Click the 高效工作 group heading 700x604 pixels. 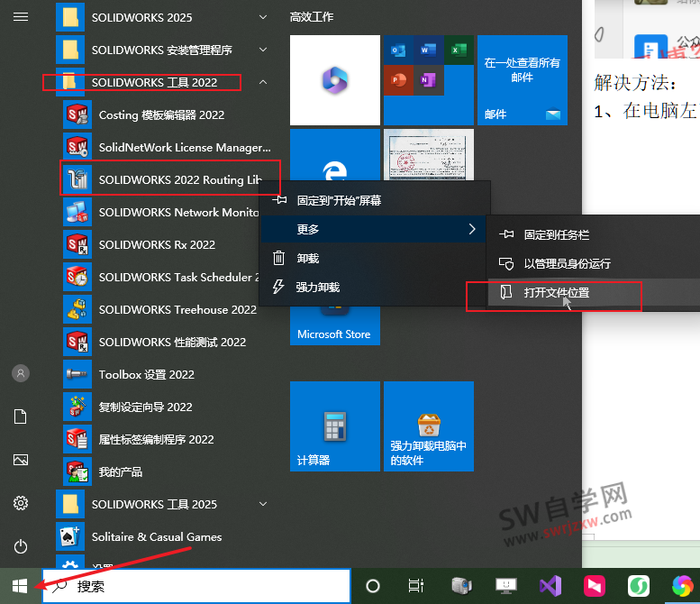click(312, 17)
